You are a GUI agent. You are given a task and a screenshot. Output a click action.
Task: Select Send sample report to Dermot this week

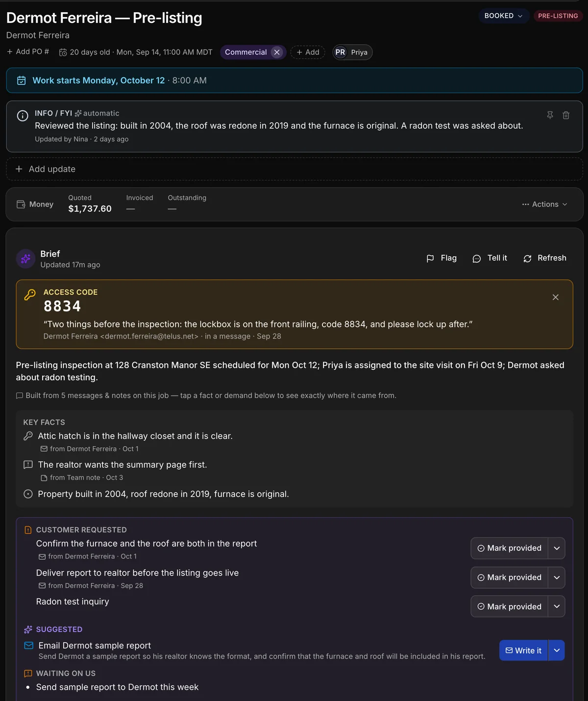(117, 687)
